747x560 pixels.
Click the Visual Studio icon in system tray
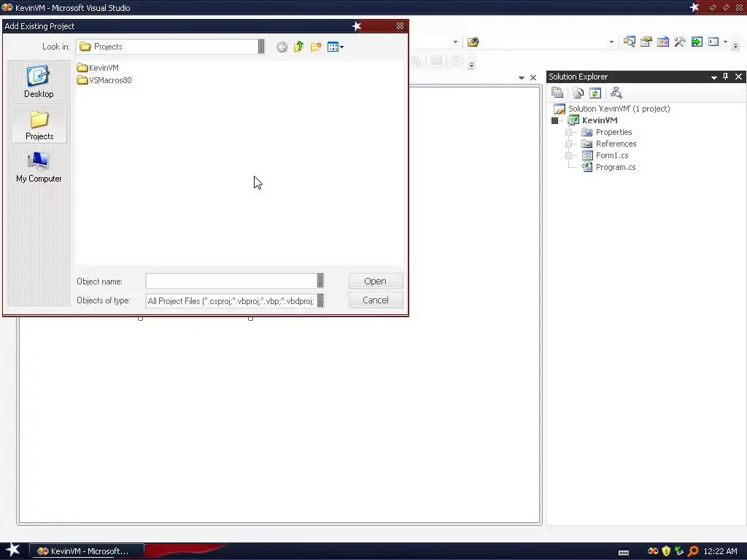click(x=653, y=551)
